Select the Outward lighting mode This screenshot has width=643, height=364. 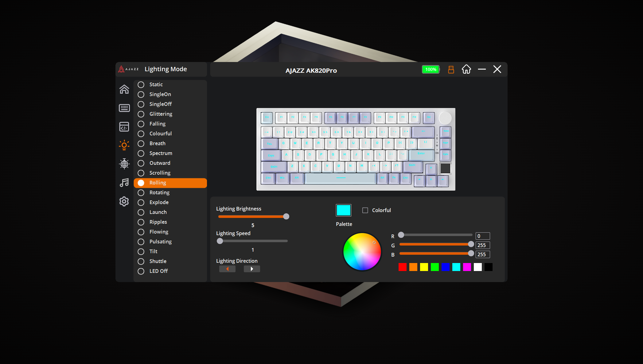170,163
